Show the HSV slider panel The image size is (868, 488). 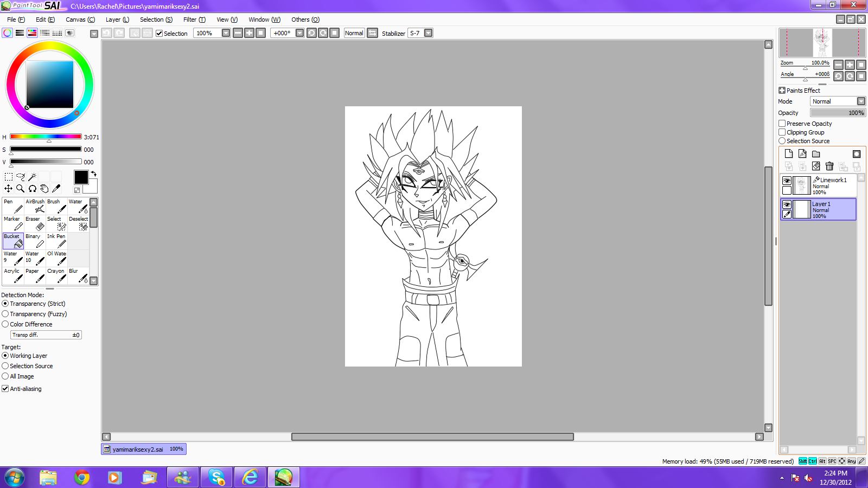(x=32, y=33)
